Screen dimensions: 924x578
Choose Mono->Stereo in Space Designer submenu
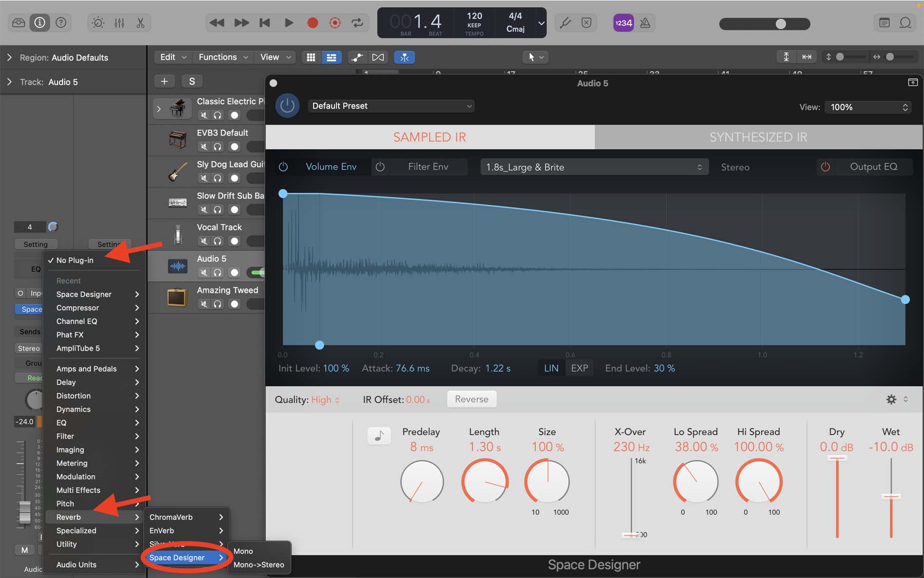click(259, 564)
